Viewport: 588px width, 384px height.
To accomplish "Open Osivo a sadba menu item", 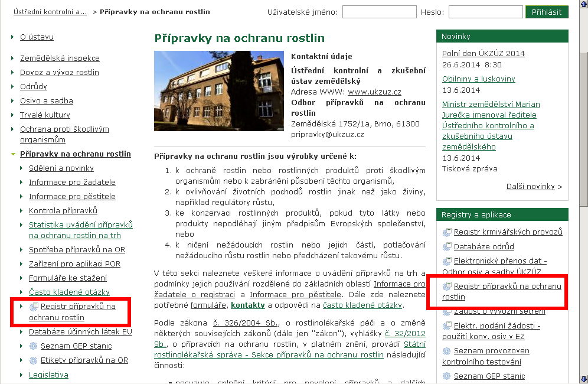I will (x=47, y=100).
